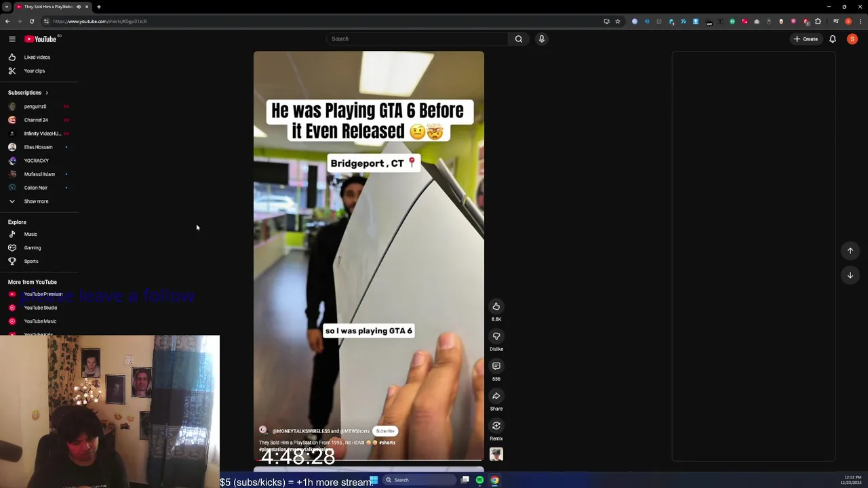The width and height of the screenshot is (868, 488).
Task: Click the YouTube logo home link
Action: click(x=41, y=39)
